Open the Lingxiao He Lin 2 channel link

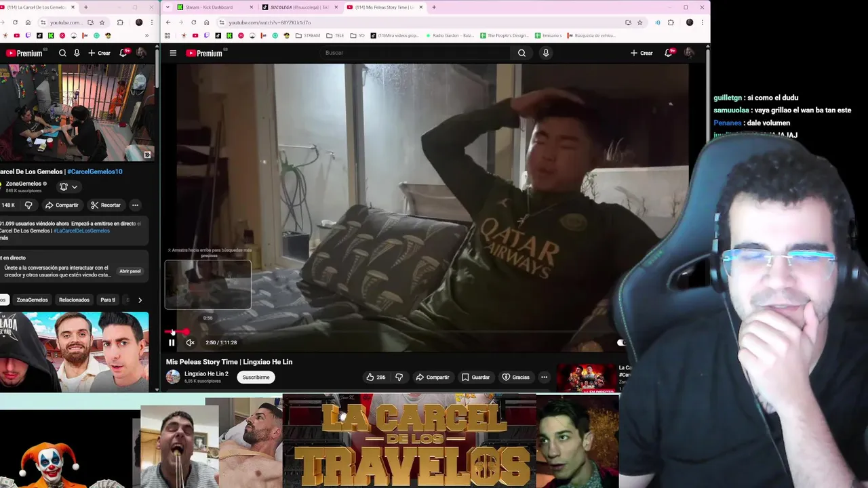coord(206,373)
